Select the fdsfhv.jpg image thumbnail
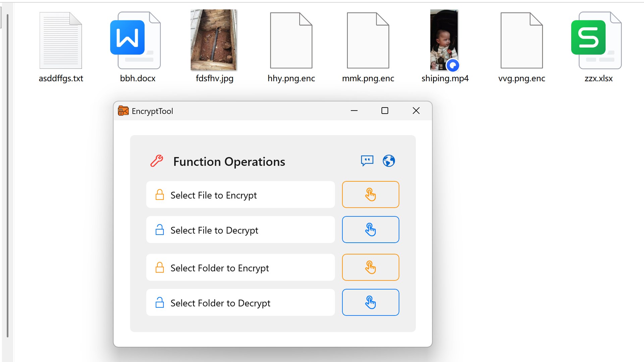This screenshot has height=362, width=644. [x=214, y=40]
